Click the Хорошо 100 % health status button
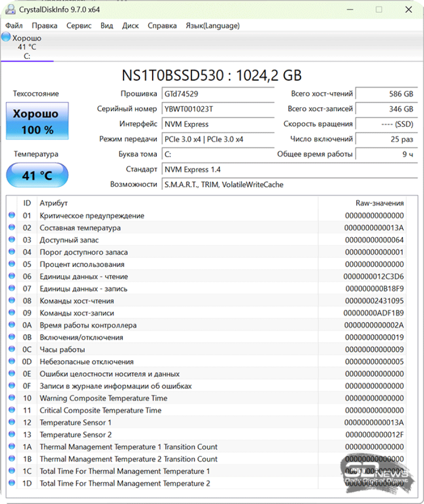The image size is (424, 504). (37, 121)
